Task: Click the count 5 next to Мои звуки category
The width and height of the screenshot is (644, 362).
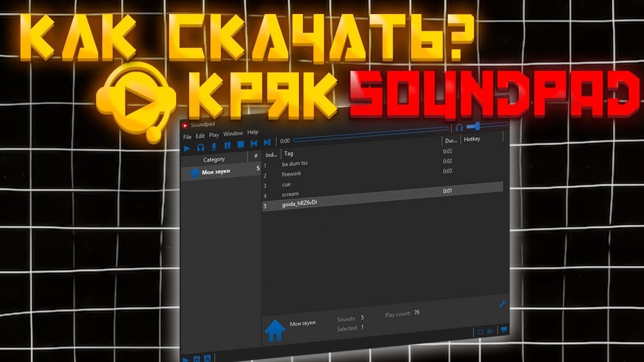Action: pos(258,168)
